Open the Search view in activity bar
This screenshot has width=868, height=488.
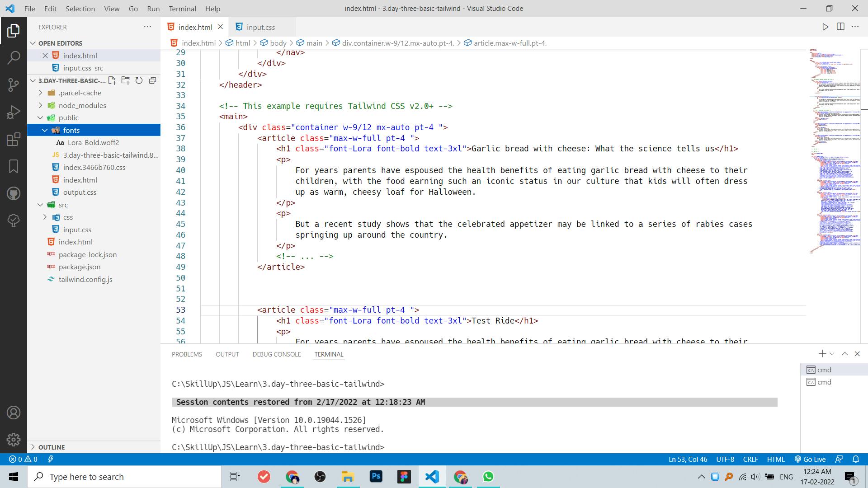(14, 57)
